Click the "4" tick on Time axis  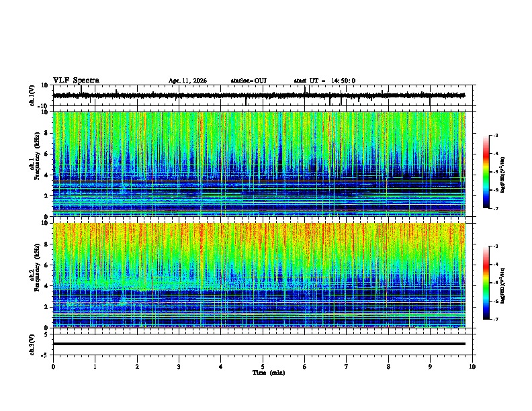point(221,367)
